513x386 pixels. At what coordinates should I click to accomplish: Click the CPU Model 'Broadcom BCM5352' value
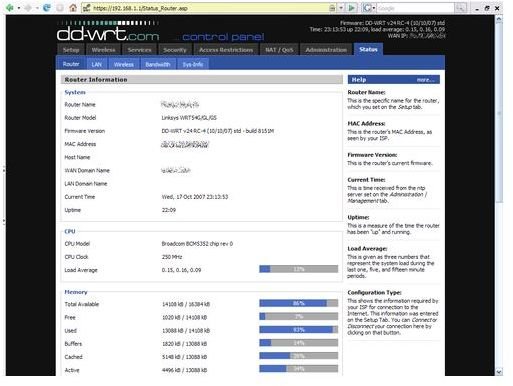click(197, 244)
